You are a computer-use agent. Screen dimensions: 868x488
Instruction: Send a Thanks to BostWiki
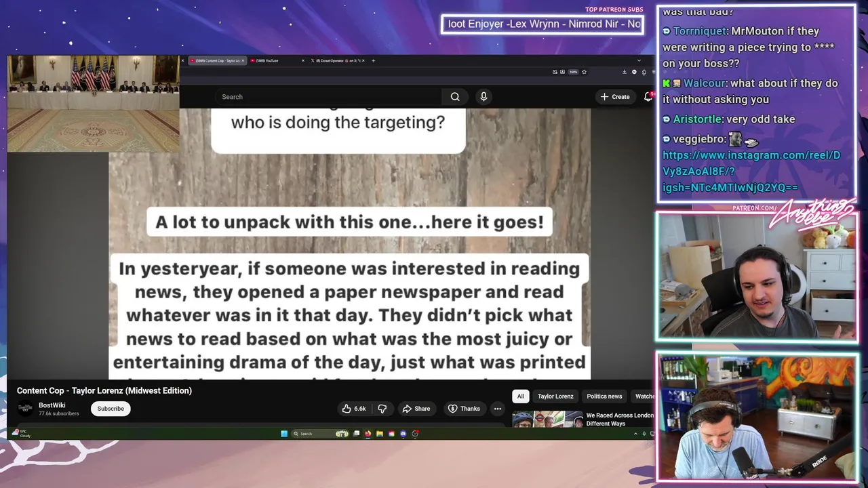[x=464, y=409]
